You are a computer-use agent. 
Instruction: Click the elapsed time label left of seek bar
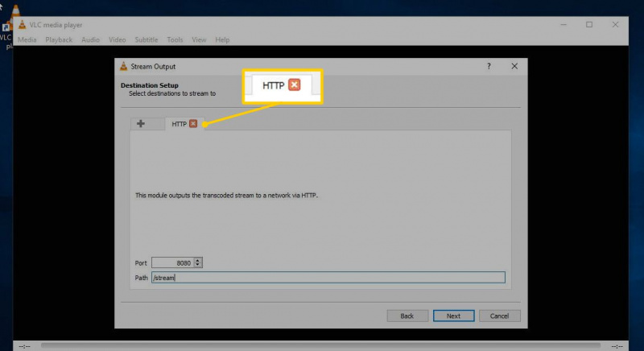24,346
